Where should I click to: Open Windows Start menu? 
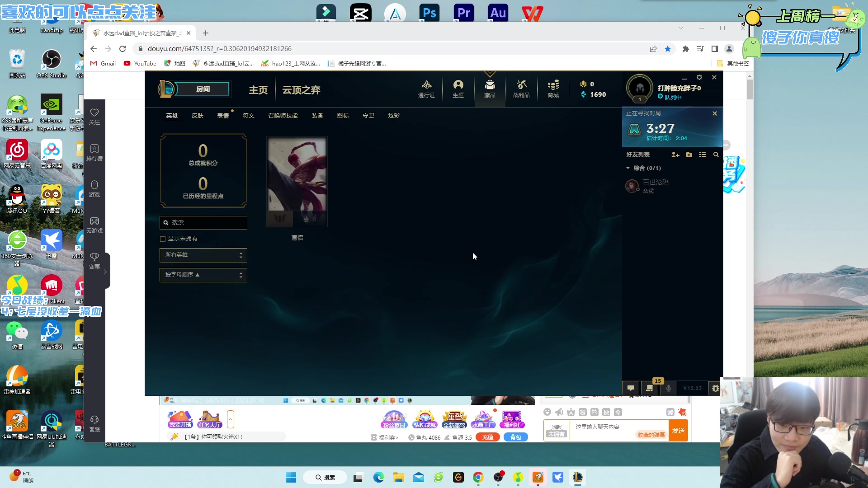pyautogui.click(x=291, y=478)
